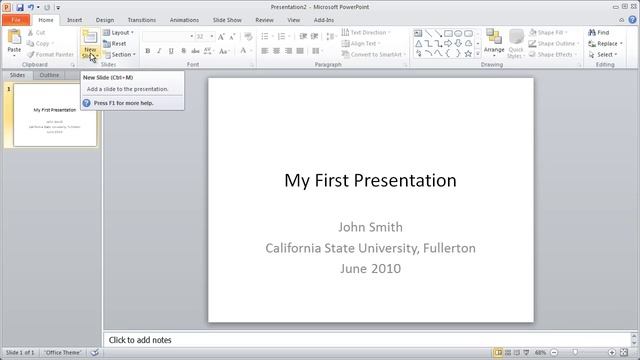The width and height of the screenshot is (640, 360).
Task: Click the Office Theme status bar label
Action: click(x=63, y=352)
